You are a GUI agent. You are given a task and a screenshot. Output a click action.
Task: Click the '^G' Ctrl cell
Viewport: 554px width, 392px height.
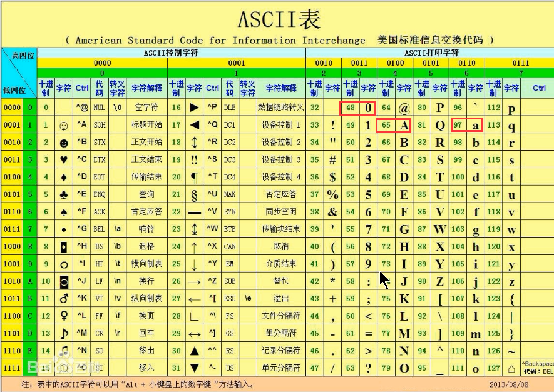coord(81,229)
